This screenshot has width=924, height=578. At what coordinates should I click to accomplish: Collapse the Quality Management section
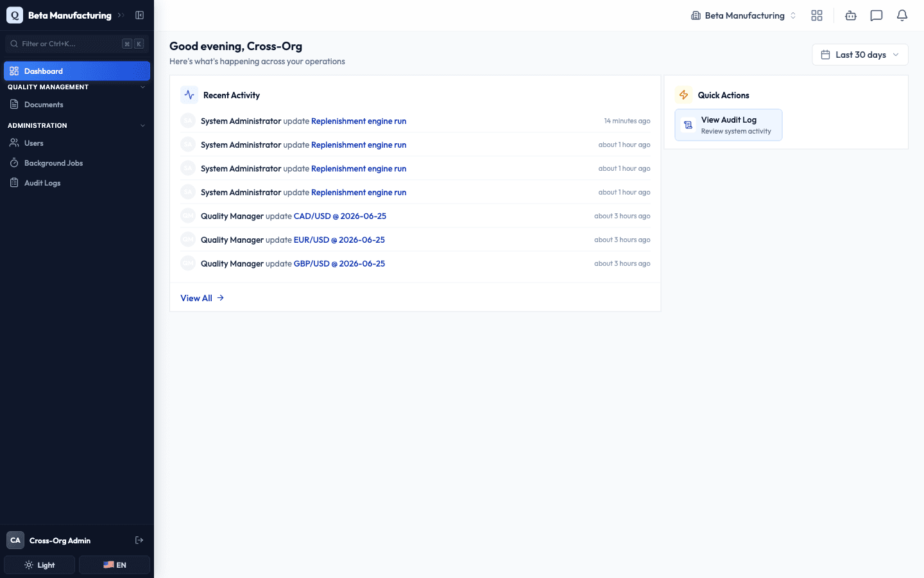point(77,87)
